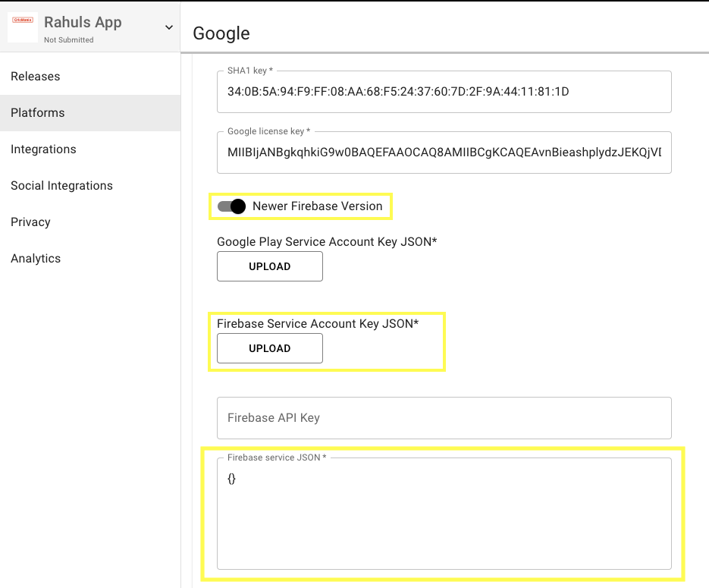The image size is (709, 588).
Task: Click the Not Submitted status text
Action: 69,39
